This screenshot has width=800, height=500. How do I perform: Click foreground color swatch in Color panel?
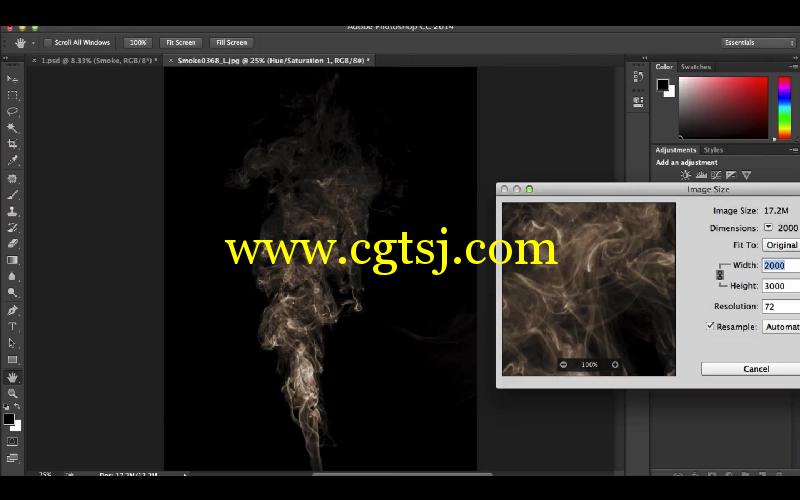(x=662, y=85)
